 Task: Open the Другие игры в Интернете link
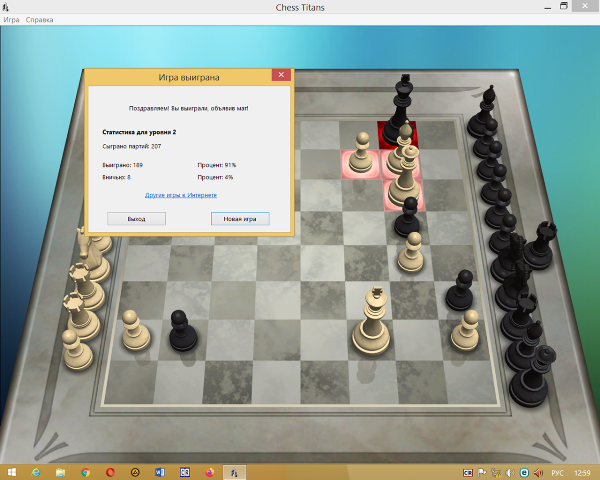181,195
